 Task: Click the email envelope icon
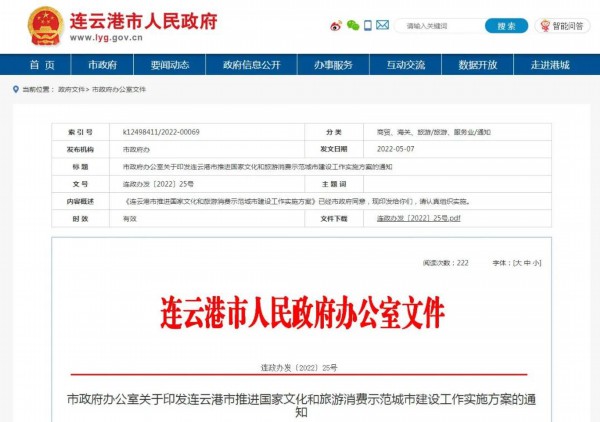380,25
